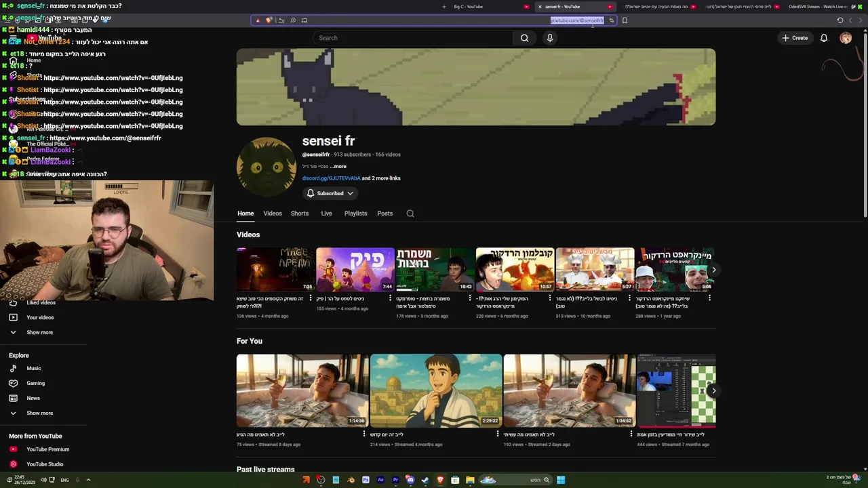The width and height of the screenshot is (868, 488).
Task: Open Premiere Pro from the taskbar
Action: click(395, 480)
